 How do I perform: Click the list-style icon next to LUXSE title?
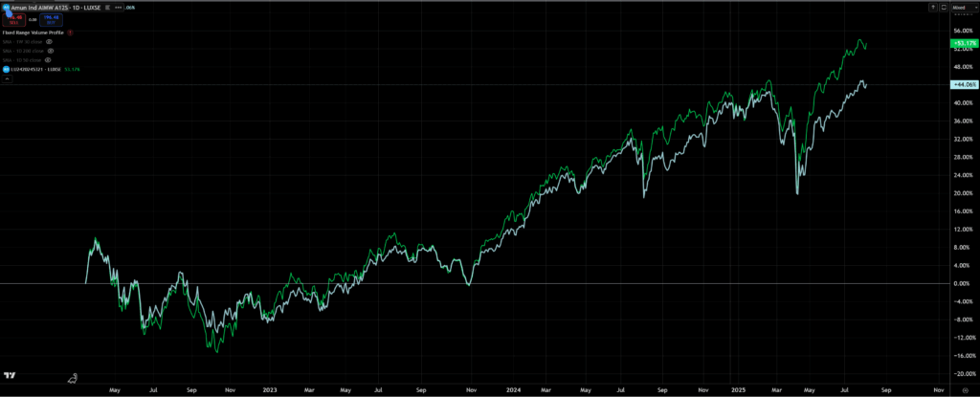tap(107, 8)
